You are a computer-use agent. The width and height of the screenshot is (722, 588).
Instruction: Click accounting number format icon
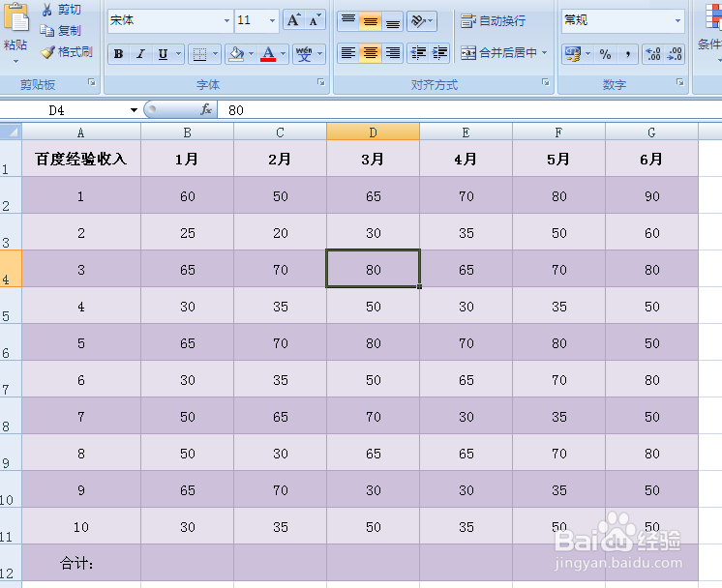pos(572,54)
